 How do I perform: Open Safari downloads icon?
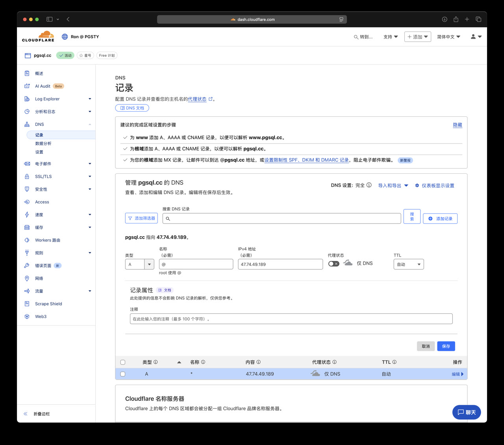point(445,19)
